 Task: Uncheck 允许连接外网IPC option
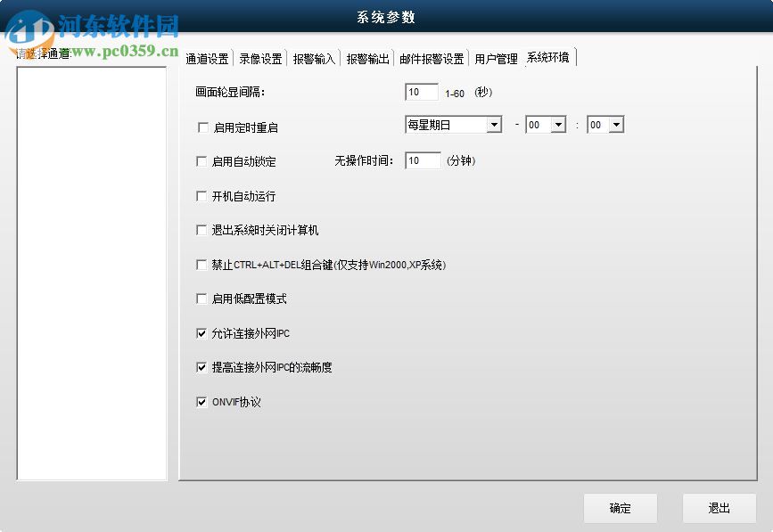202,332
